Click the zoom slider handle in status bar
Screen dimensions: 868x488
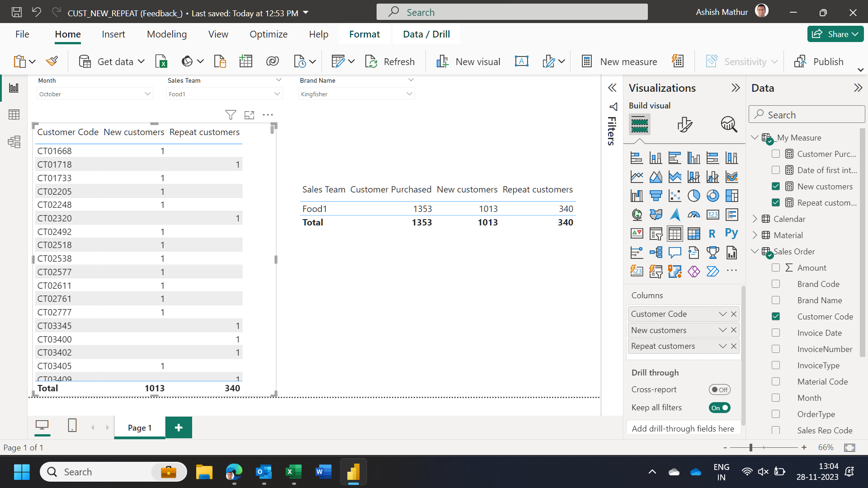[x=750, y=447]
